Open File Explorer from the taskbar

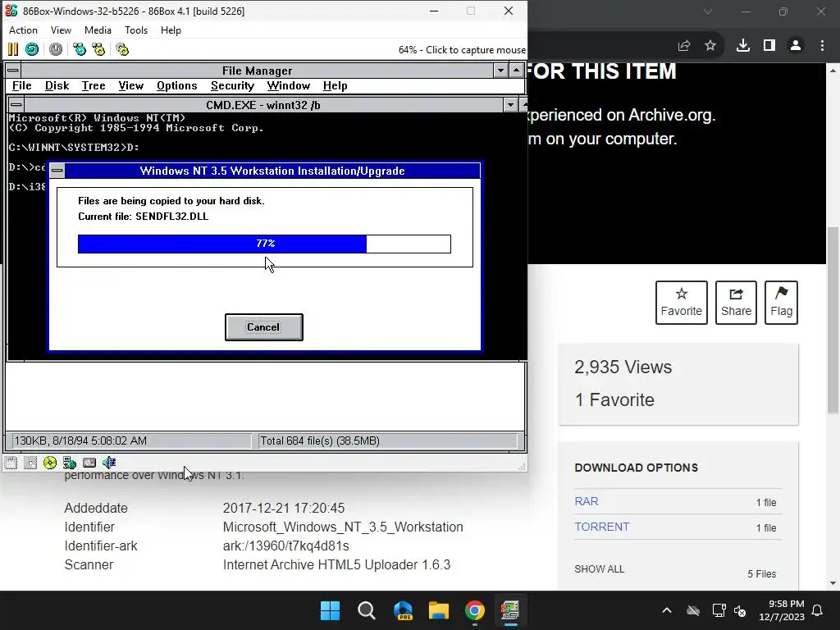pyautogui.click(x=439, y=610)
